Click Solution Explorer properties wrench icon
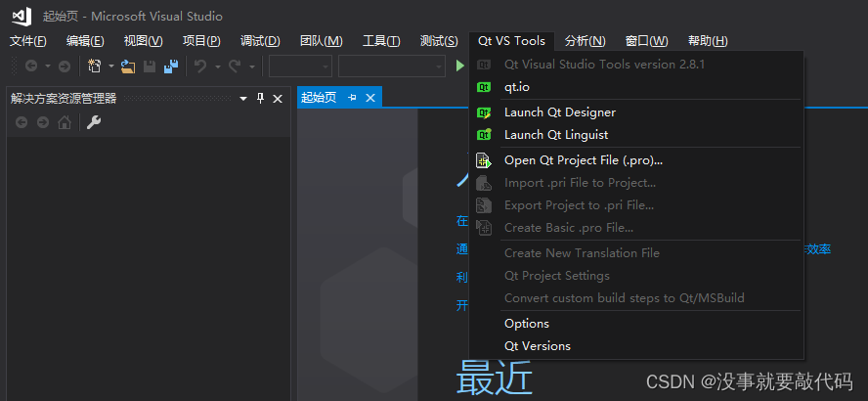The image size is (868, 401). coord(94,122)
